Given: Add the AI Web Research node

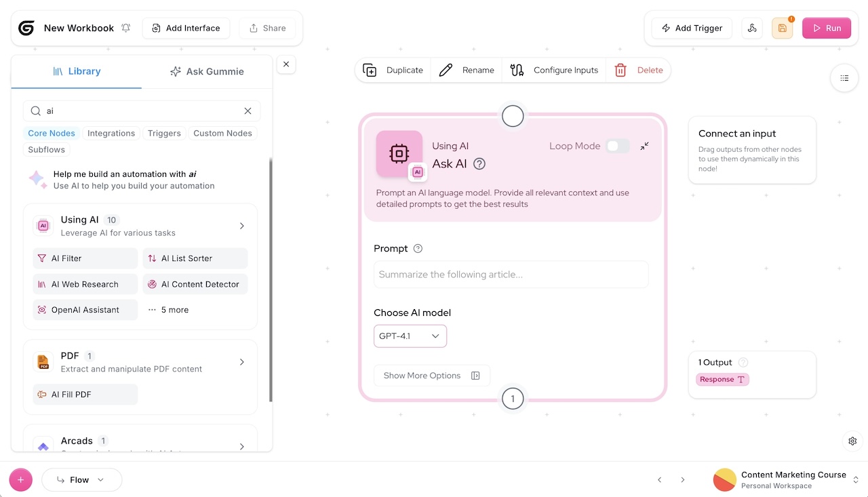Looking at the screenshot, I should click(x=85, y=284).
